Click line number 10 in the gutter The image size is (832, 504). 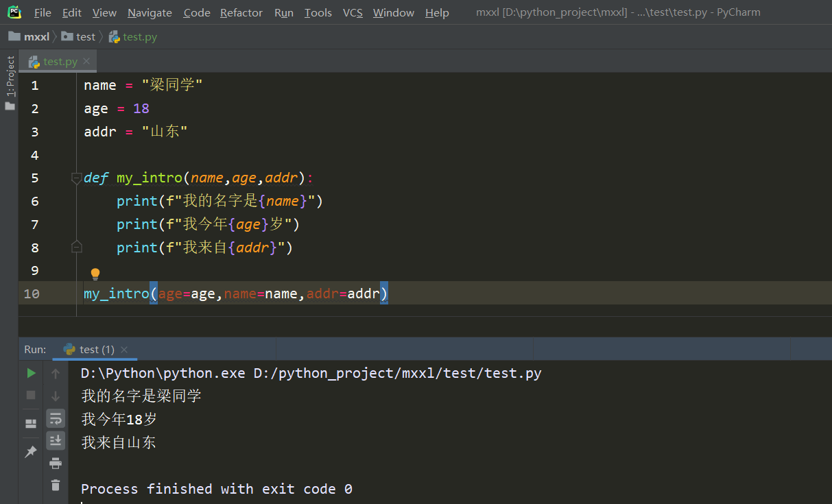[32, 293]
